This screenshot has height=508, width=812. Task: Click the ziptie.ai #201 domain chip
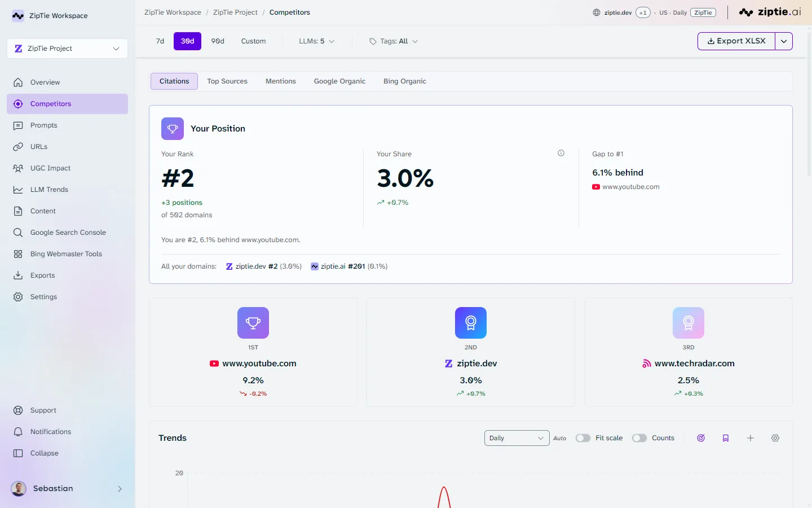click(349, 266)
